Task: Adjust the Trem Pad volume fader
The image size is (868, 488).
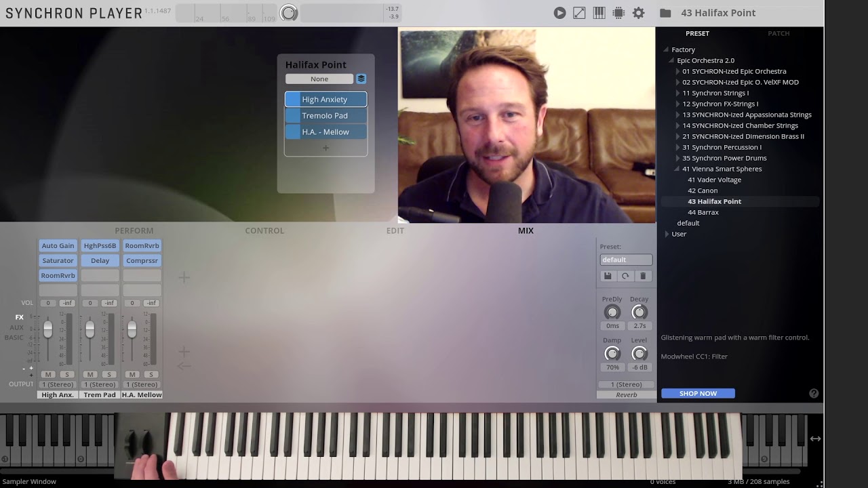Action: (x=90, y=329)
